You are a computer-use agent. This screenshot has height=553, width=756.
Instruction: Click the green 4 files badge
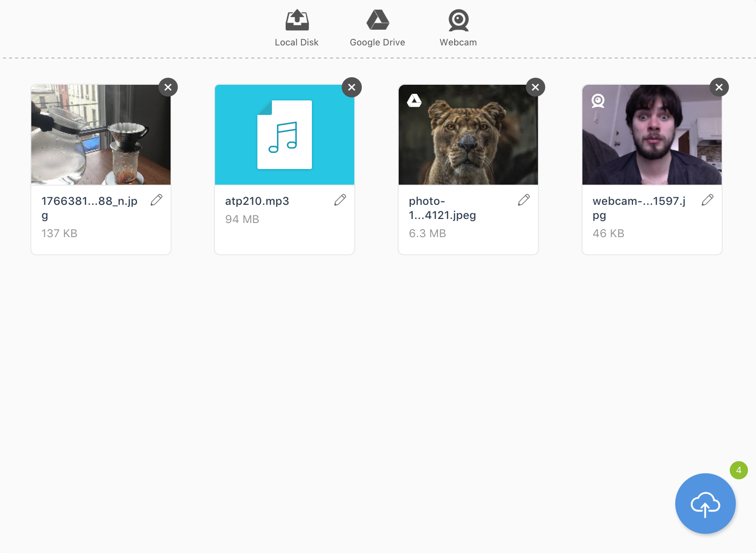tap(739, 470)
